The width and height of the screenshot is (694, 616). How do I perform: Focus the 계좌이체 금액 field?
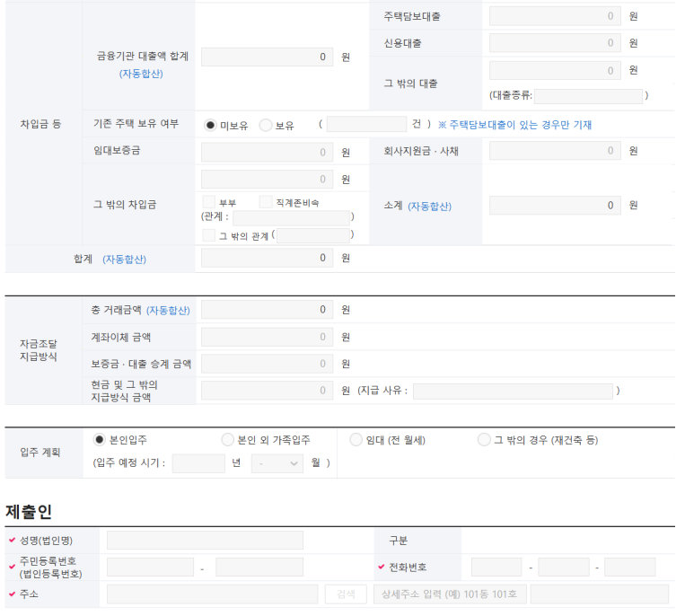pyautogui.click(x=267, y=337)
